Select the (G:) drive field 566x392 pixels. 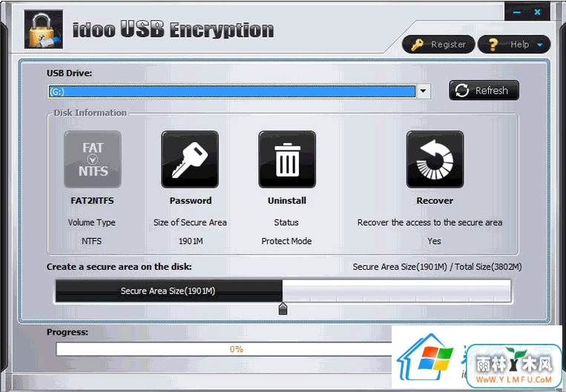[x=231, y=91]
